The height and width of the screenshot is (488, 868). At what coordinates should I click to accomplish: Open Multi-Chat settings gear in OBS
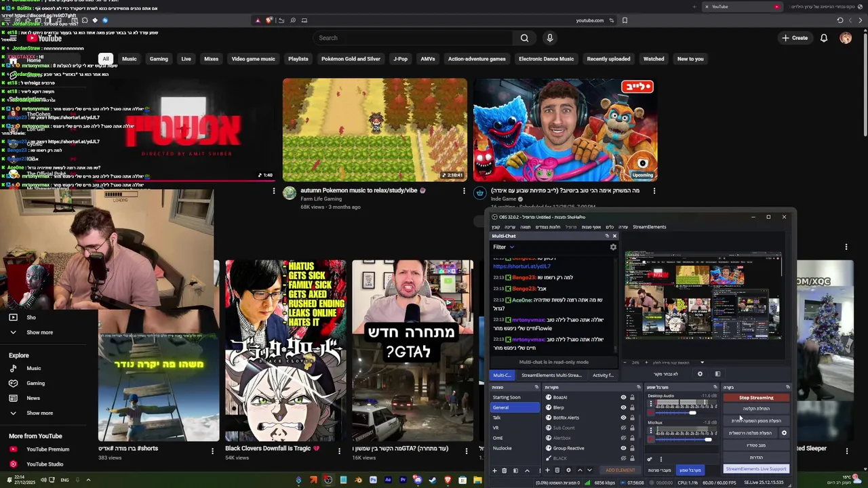(x=613, y=247)
